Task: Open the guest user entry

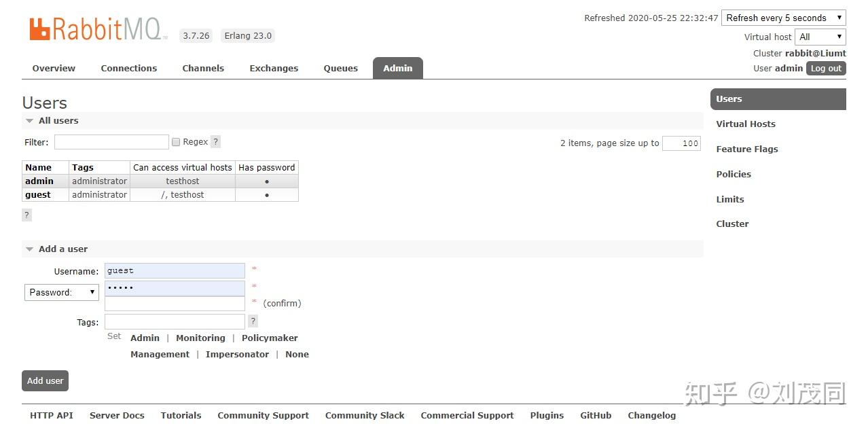Action: click(38, 194)
